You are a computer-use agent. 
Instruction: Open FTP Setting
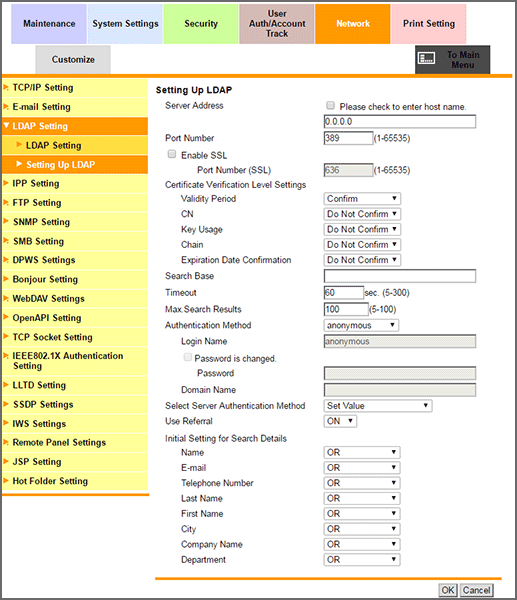[x=75, y=203]
